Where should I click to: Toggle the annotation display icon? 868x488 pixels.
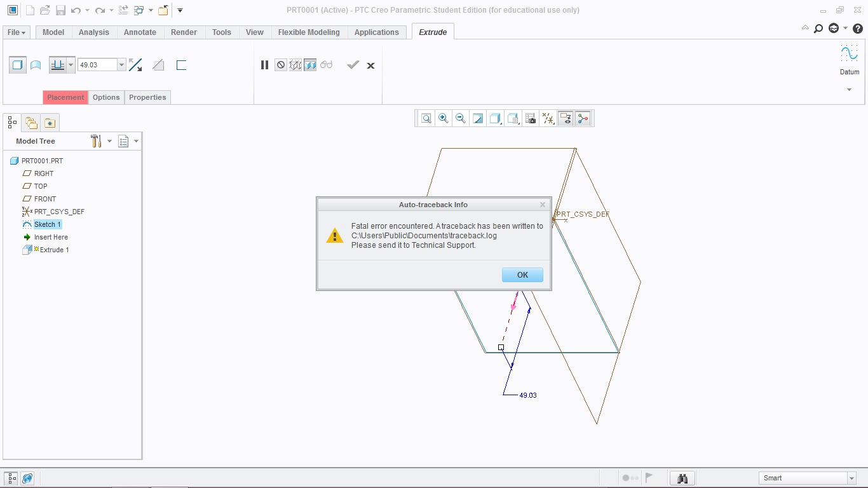(x=566, y=118)
